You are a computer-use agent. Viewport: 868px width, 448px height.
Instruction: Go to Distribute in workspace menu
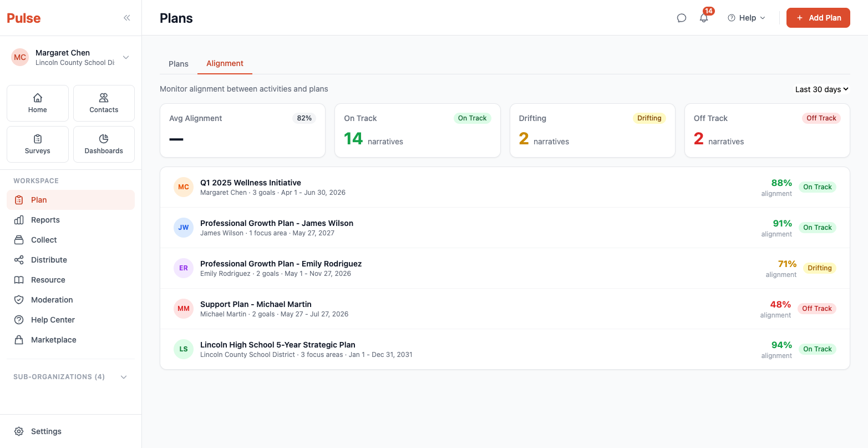(70, 260)
